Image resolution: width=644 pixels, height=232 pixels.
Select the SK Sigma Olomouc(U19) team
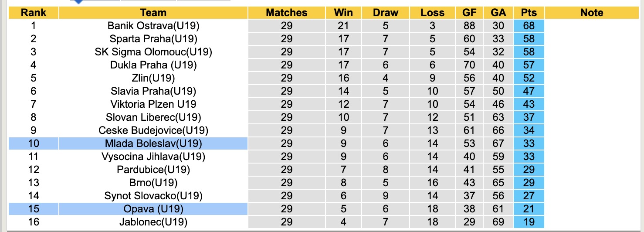(x=153, y=52)
